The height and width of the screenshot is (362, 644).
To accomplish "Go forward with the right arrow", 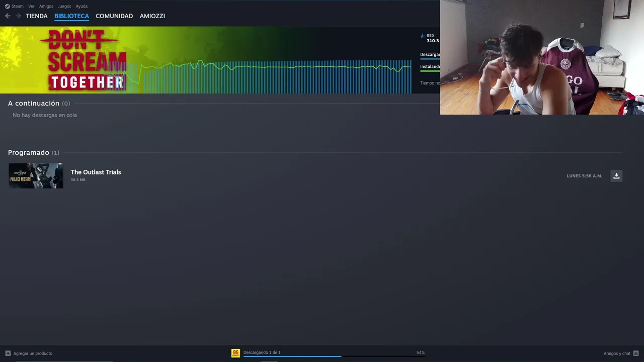I will (x=18, y=16).
